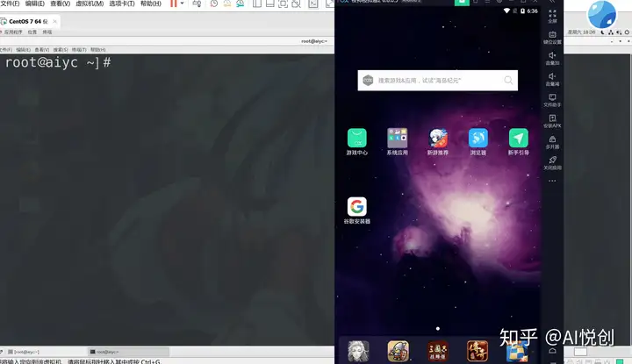Open the armored warrior game in emulator dock
This screenshot has height=364, width=632.
399,351
